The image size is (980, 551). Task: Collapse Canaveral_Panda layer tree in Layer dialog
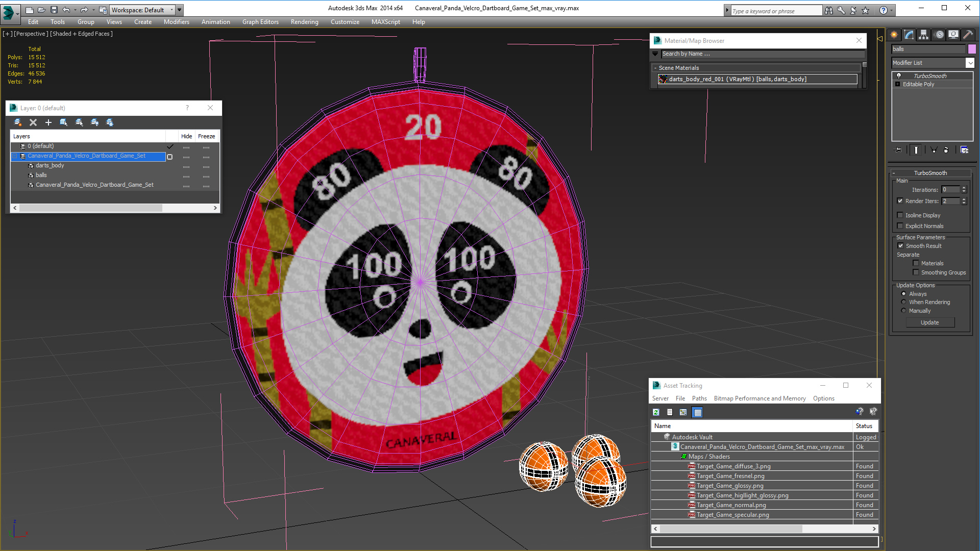click(x=15, y=156)
